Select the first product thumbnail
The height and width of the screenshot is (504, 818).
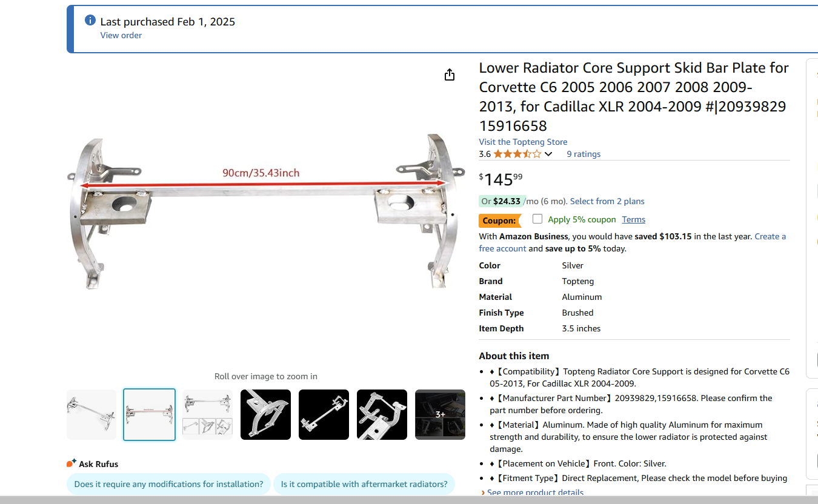[x=91, y=414]
